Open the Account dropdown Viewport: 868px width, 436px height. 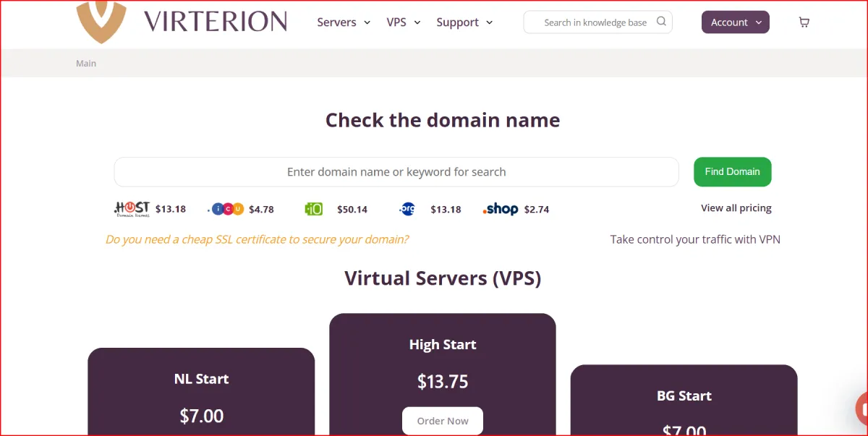(736, 22)
